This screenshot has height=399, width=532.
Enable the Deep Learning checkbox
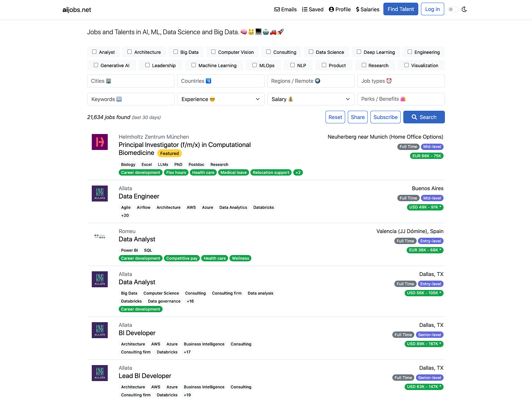click(x=359, y=52)
